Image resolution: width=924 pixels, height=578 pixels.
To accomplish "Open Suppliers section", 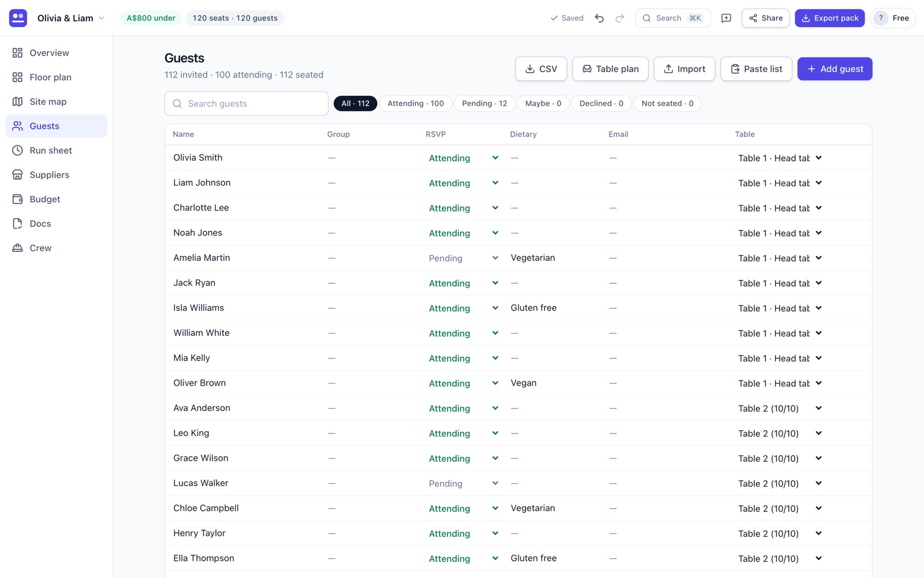I will pos(56,175).
